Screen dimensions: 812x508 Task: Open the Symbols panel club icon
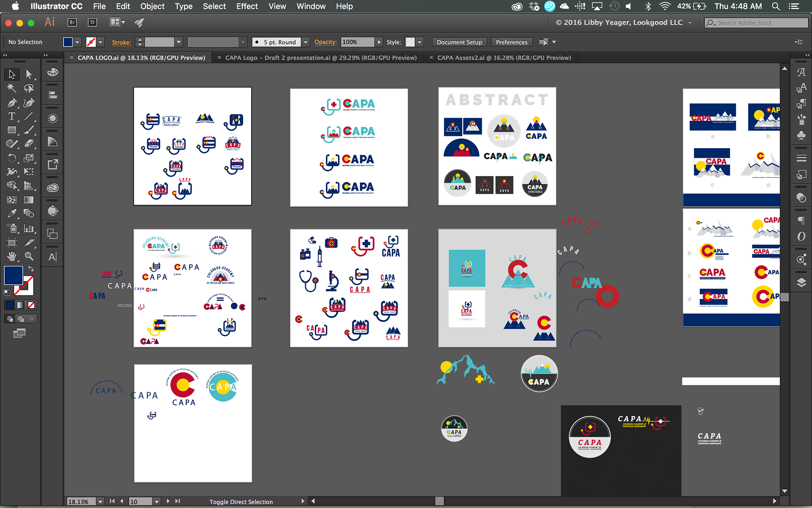pos(801,135)
